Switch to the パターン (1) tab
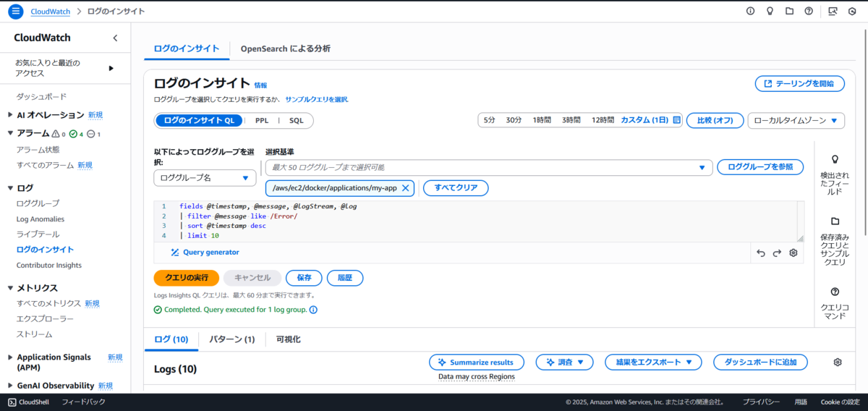The width and height of the screenshot is (868, 411). coord(231,339)
